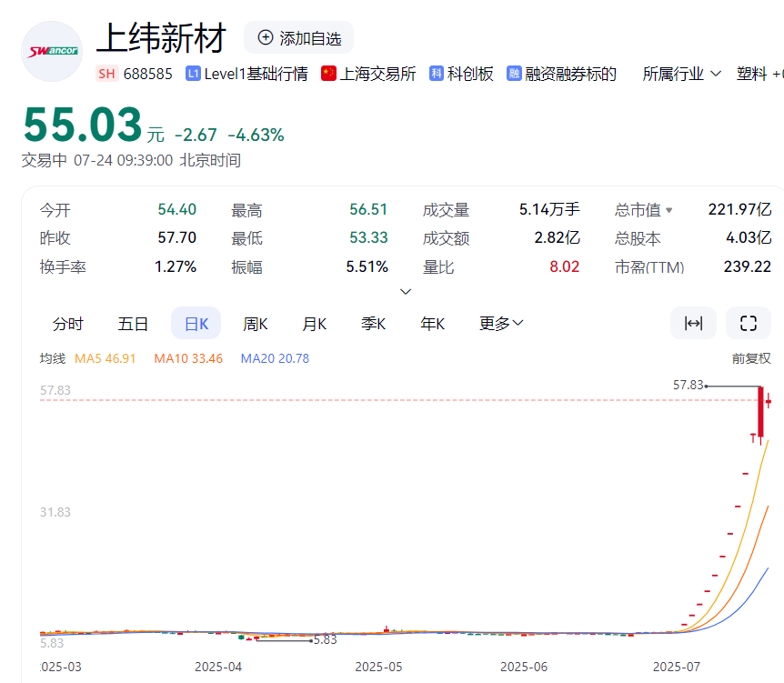Click the 添加自选 add-to-watchlist button
784x683 pixels.
[x=298, y=37]
